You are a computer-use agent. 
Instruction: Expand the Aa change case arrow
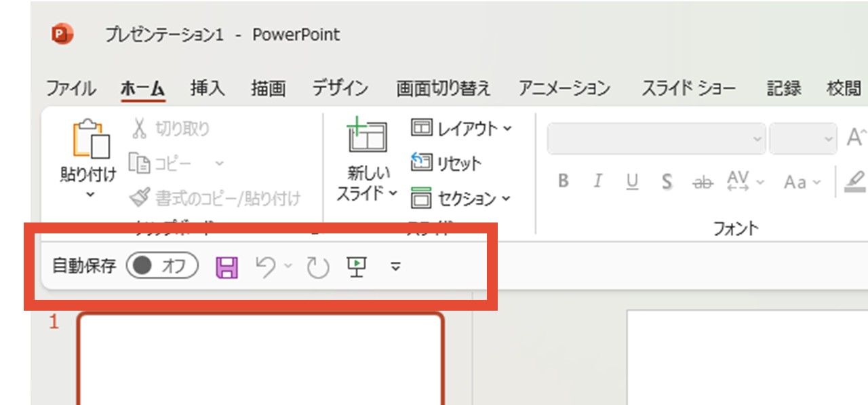tap(816, 182)
